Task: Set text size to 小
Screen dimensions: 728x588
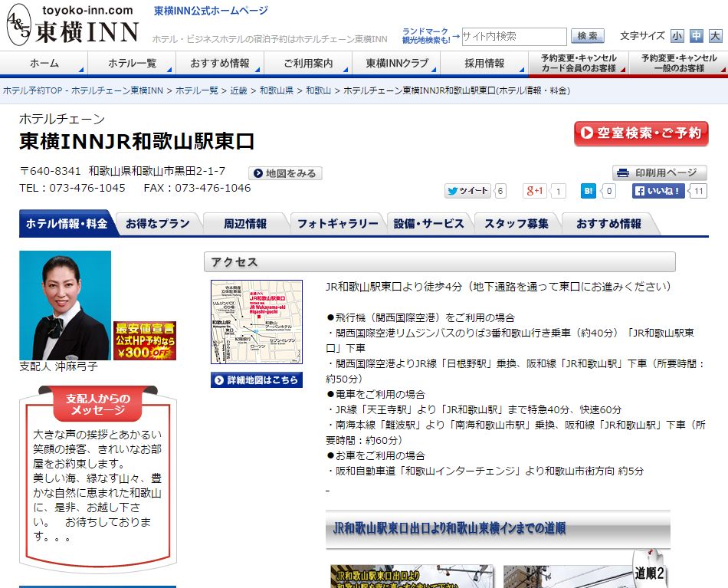Action: click(x=677, y=36)
